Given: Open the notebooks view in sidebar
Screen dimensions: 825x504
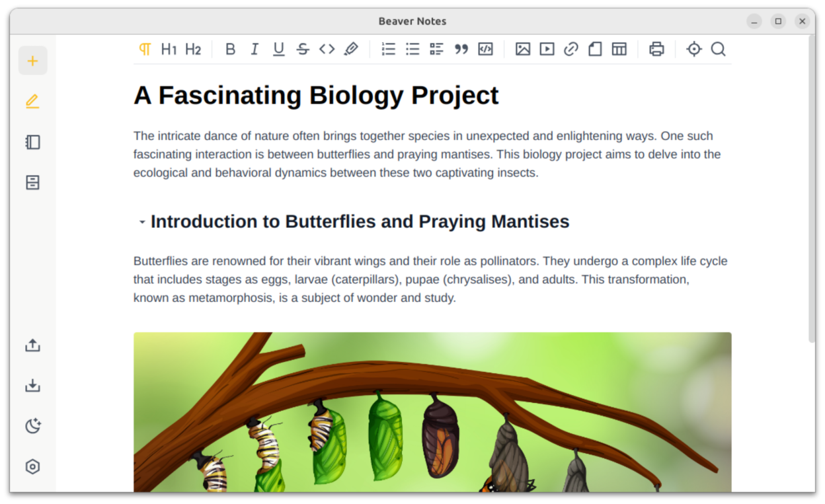Looking at the screenshot, I should coord(32,142).
